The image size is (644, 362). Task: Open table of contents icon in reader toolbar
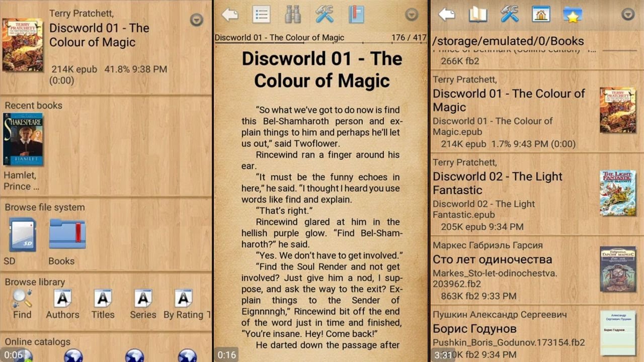(x=261, y=15)
